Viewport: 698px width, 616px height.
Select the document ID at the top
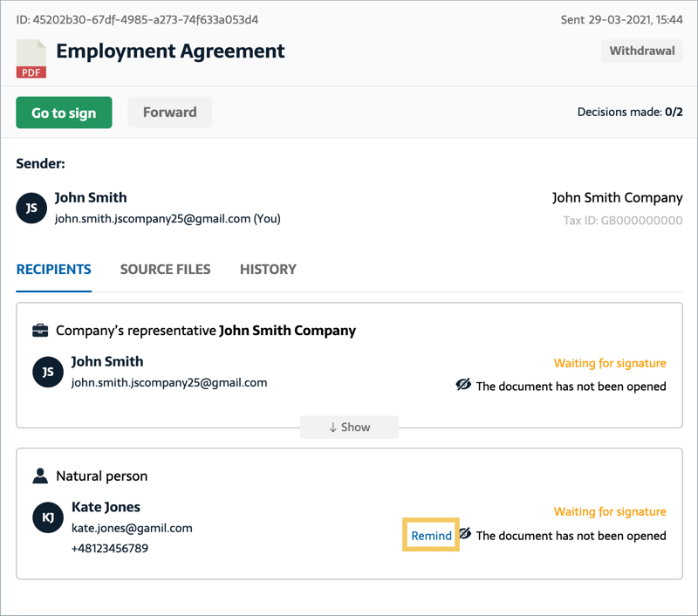pyautogui.click(x=139, y=19)
